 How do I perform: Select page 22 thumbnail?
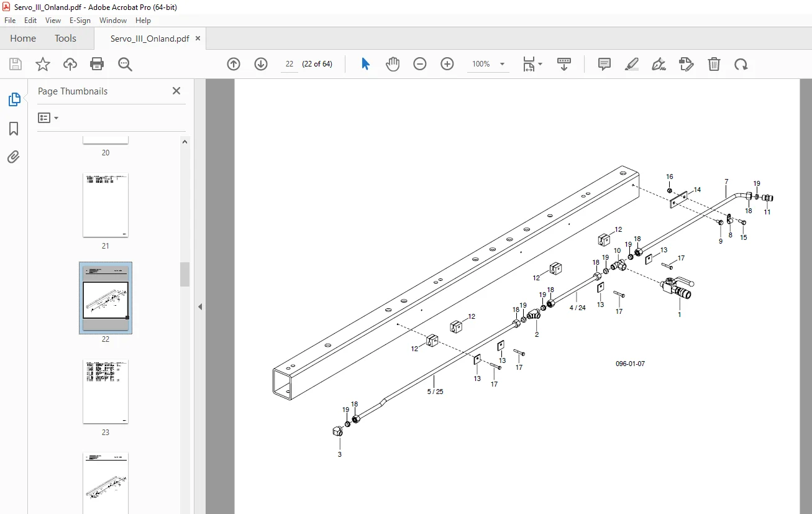coord(106,298)
